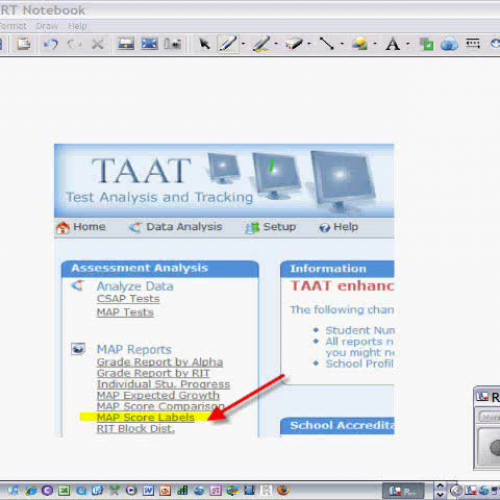The image size is (500, 500).
Task: Click the blue cloud toolbar icon
Action: pos(449,44)
